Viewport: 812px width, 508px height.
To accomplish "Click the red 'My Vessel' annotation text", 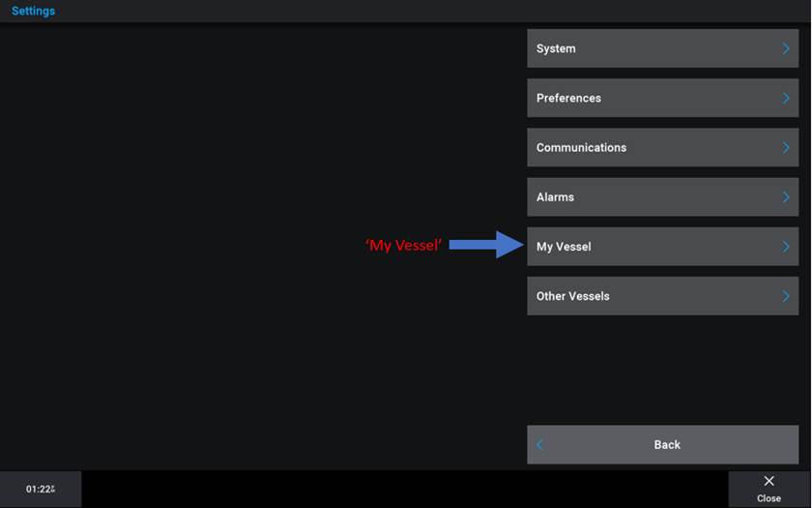I will pos(403,246).
